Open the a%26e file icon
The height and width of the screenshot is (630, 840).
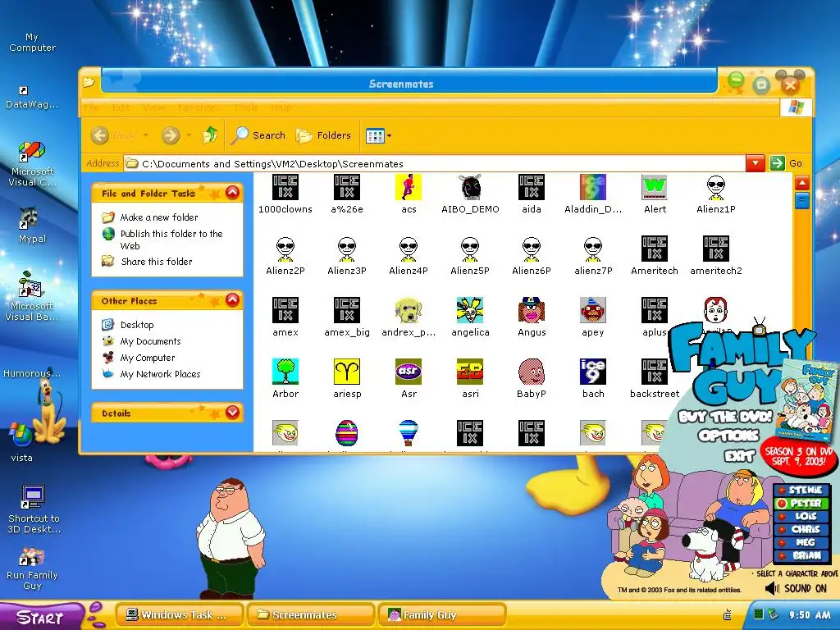point(347,194)
